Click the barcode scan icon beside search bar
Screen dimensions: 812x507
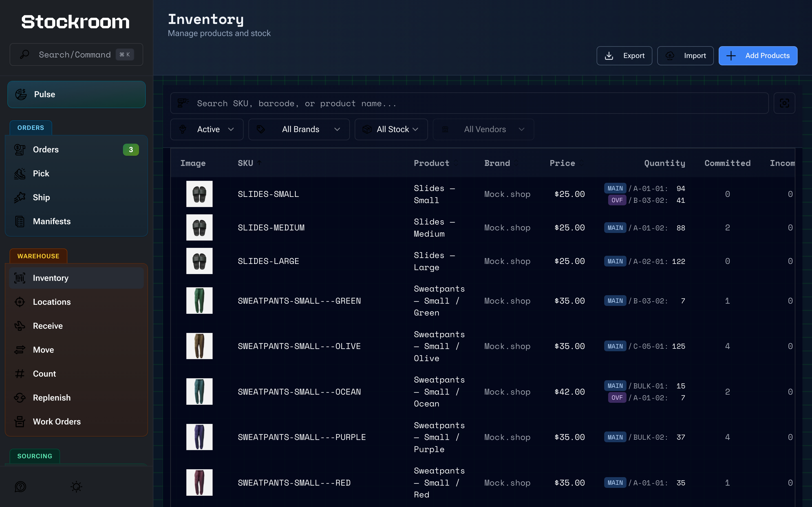click(784, 103)
